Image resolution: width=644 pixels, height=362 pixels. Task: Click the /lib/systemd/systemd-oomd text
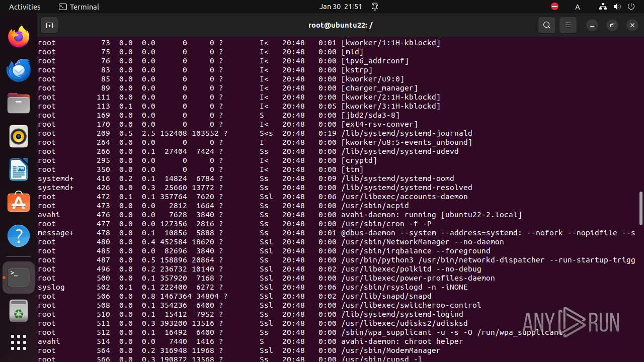397,178
